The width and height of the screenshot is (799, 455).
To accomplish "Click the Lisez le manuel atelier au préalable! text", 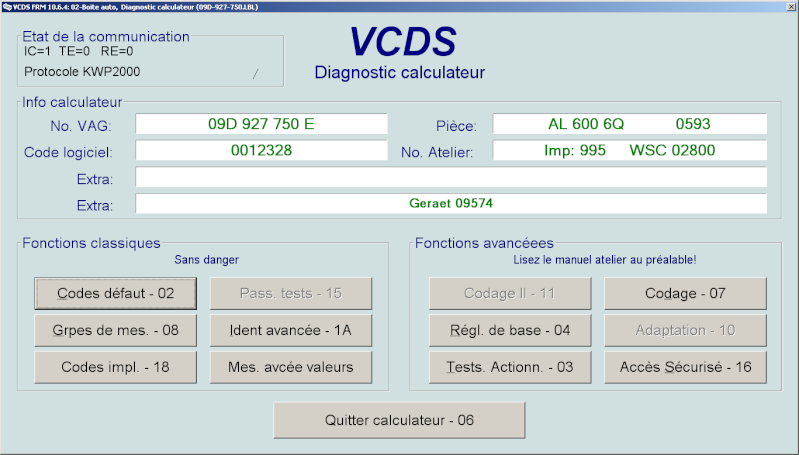I will pos(604,260).
